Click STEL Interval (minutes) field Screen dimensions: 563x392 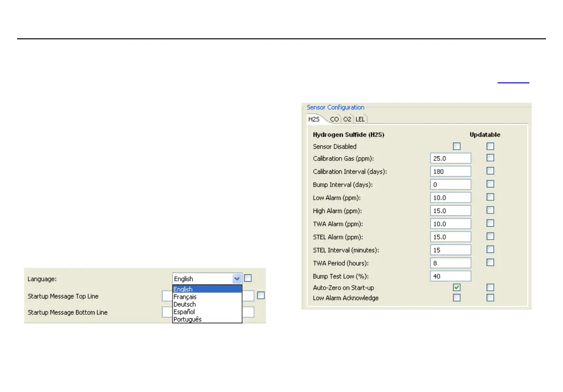point(451,250)
